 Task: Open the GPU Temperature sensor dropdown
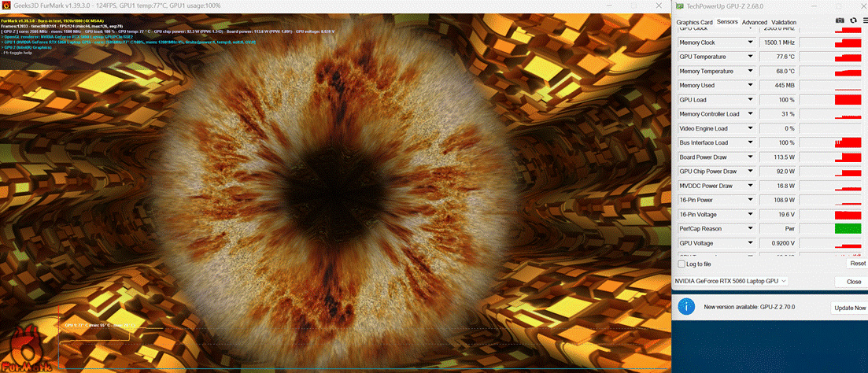752,57
